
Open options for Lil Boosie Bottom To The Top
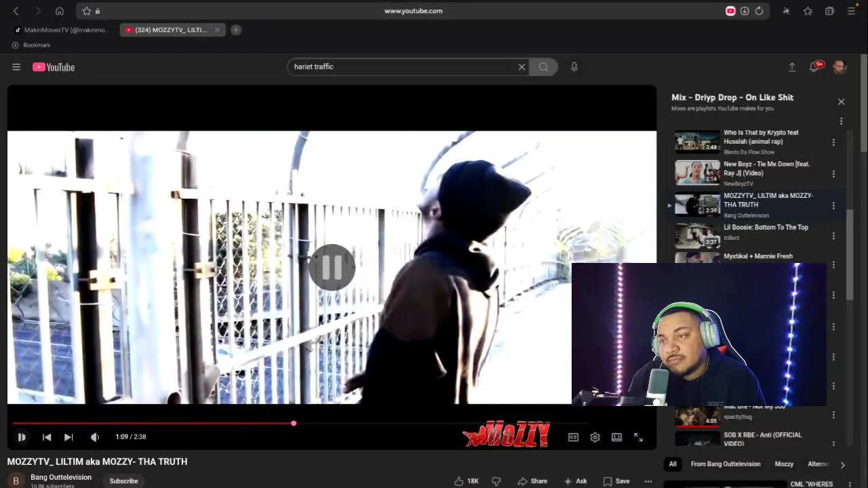tap(833, 236)
